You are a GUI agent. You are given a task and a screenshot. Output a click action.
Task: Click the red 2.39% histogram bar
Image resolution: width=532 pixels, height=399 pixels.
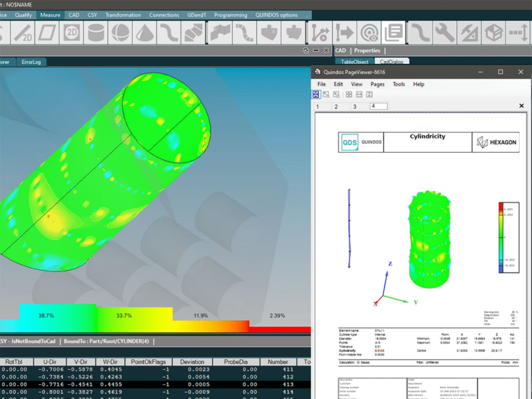(x=280, y=329)
